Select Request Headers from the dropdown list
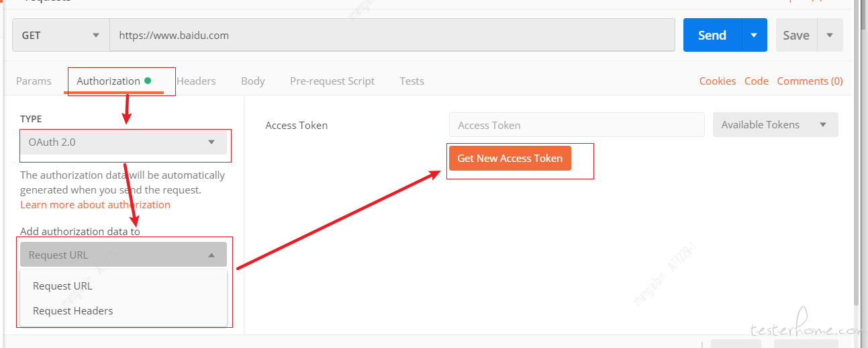The height and width of the screenshot is (348, 868). (73, 310)
